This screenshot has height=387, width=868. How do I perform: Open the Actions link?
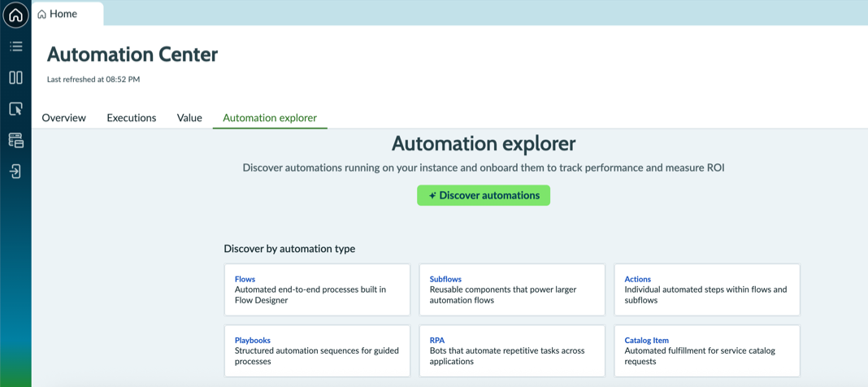(638, 279)
